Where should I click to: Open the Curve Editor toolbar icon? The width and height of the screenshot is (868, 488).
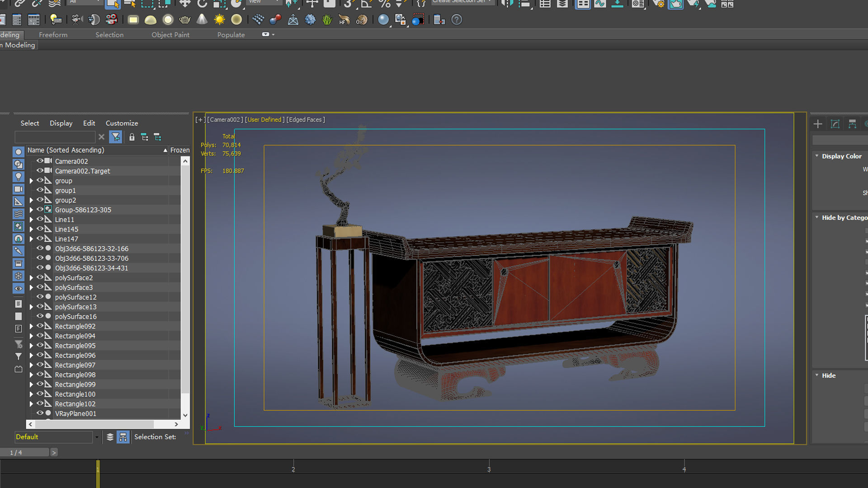[x=600, y=4]
